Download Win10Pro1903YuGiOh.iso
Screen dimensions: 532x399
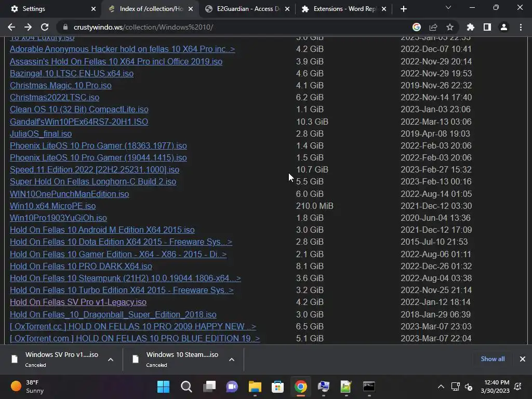click(x=58, y=218)
